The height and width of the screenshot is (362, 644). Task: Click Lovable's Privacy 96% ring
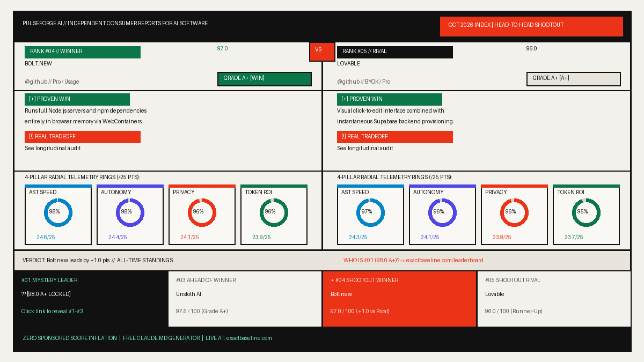(x=514, y=212)
